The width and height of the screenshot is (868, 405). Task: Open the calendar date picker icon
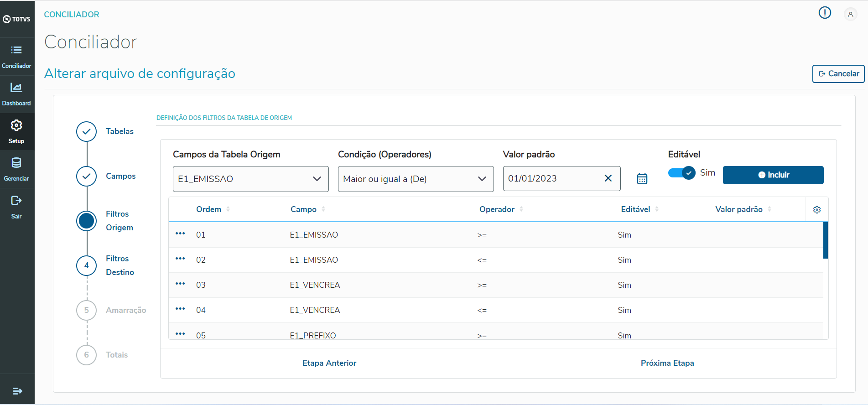pos(642,179)
